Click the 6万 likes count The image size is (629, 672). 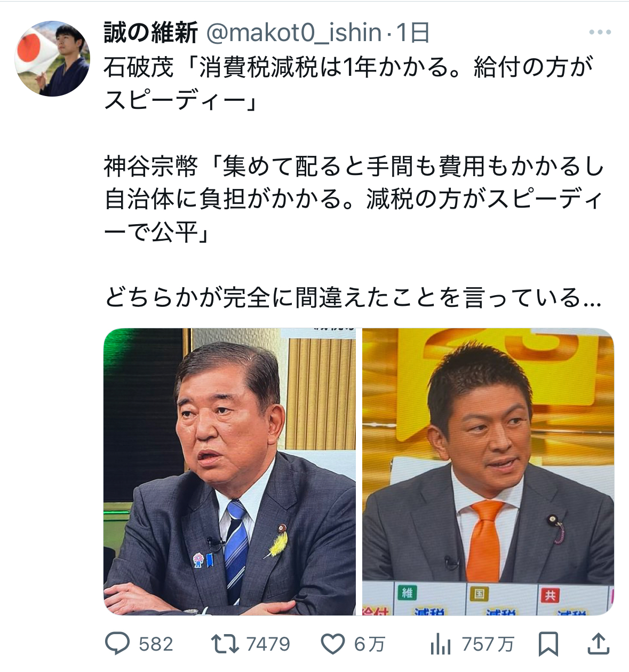click(369, 644)
